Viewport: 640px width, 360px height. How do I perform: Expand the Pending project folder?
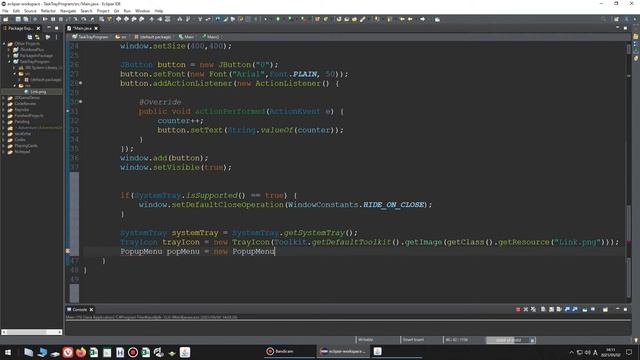point(4,122)
